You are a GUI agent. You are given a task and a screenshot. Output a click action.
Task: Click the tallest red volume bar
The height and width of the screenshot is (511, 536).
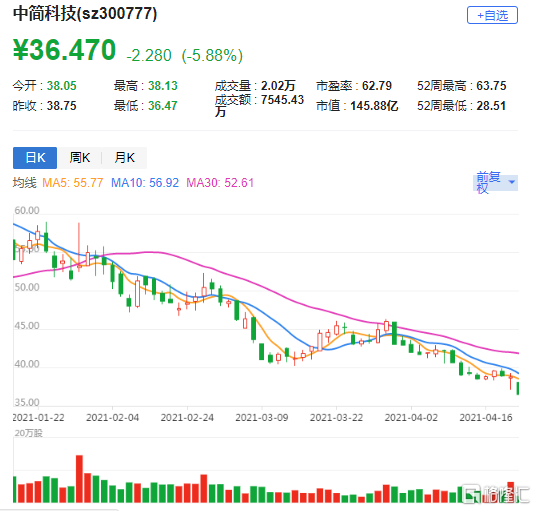[79, 479]
